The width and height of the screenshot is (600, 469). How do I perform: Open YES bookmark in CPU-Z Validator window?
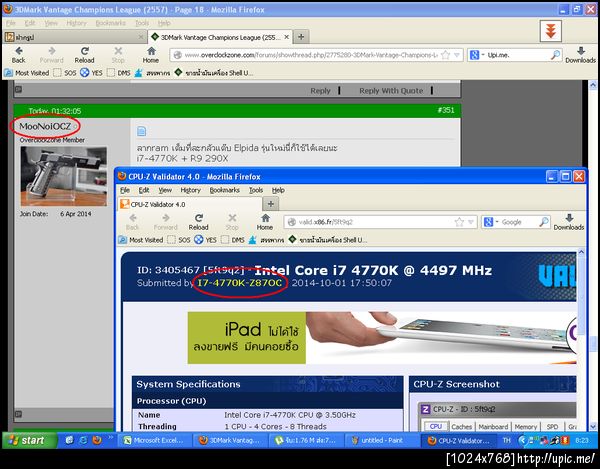point(205,240)
